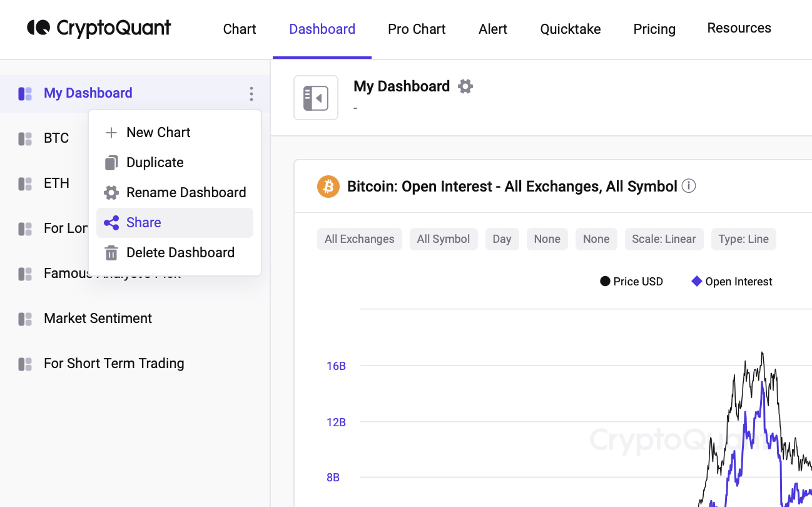Click the info icon beside Open Interest title

point(689,186)
